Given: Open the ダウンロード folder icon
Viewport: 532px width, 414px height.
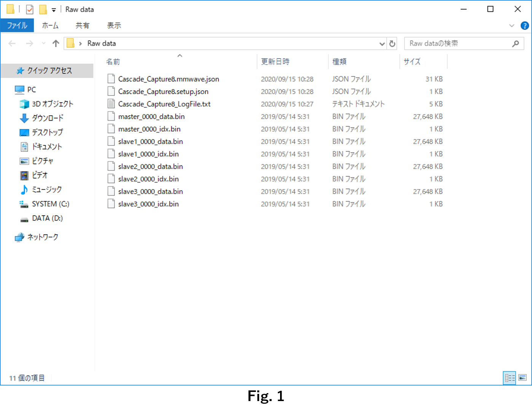Looking at the screenshot, I should click(x=24, y=118).
